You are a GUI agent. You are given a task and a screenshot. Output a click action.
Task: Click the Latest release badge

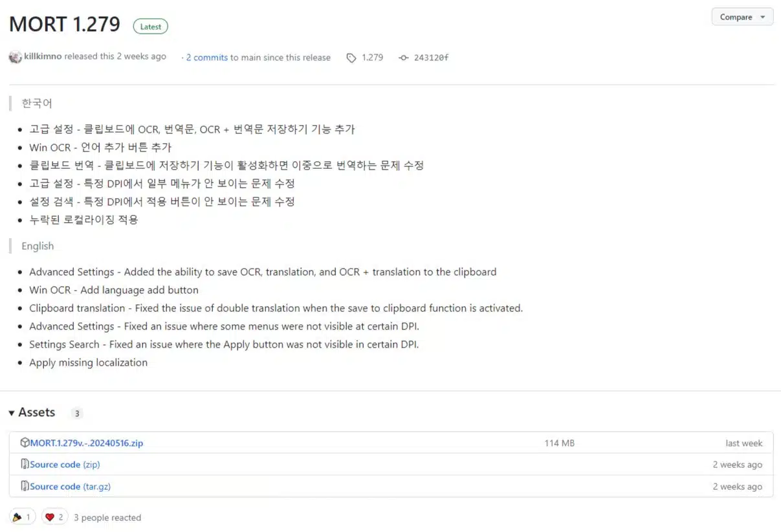(x=151, y=27)
